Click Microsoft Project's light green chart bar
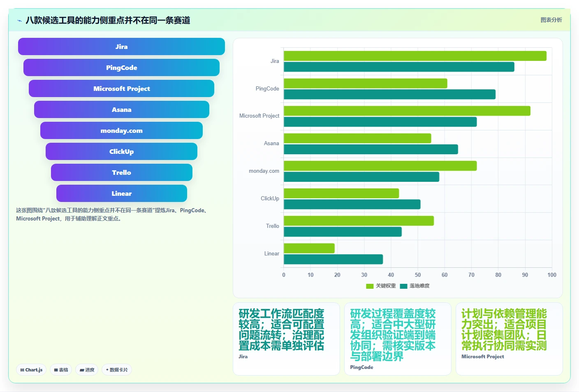The width and height of the screenshot is (579, 392). tap(407, 111)
